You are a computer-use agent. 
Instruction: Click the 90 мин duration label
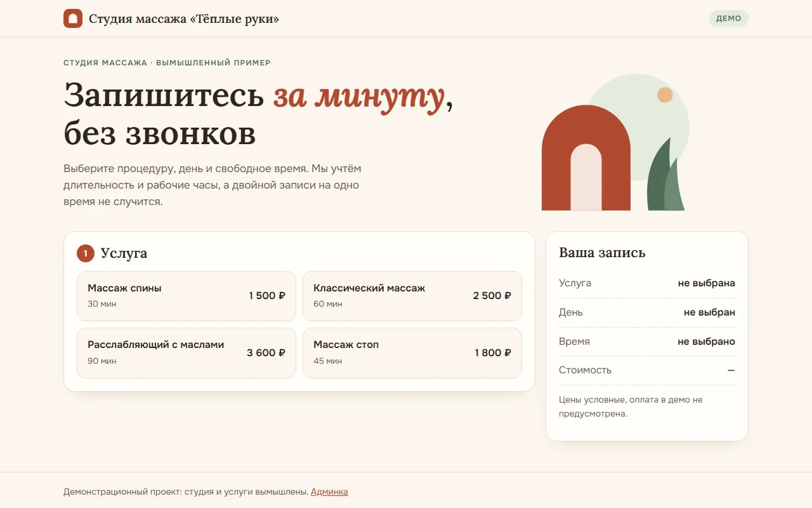(x=102, y=361)
